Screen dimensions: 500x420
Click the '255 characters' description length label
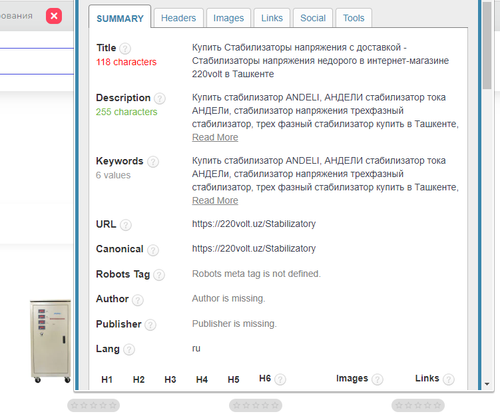tap(126, 112)
